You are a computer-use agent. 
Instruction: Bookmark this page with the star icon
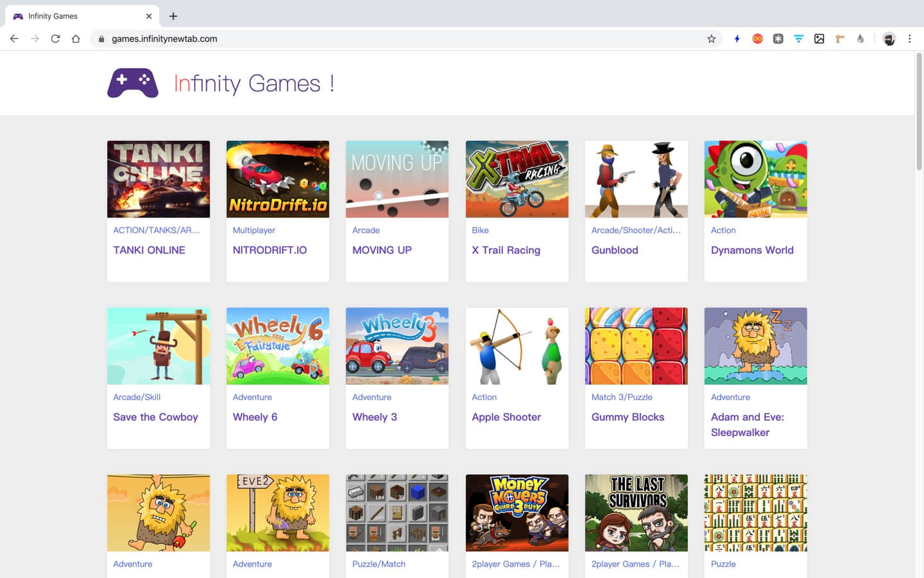pos(711,39)
